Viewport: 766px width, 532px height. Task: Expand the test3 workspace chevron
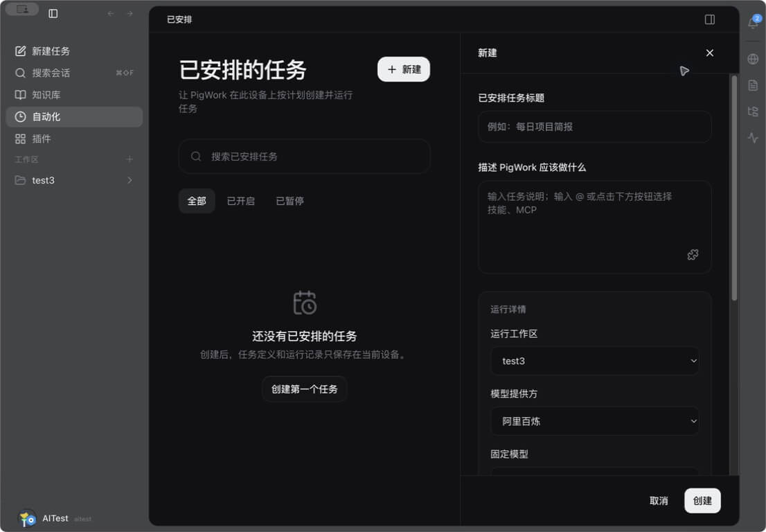[130, 180]
